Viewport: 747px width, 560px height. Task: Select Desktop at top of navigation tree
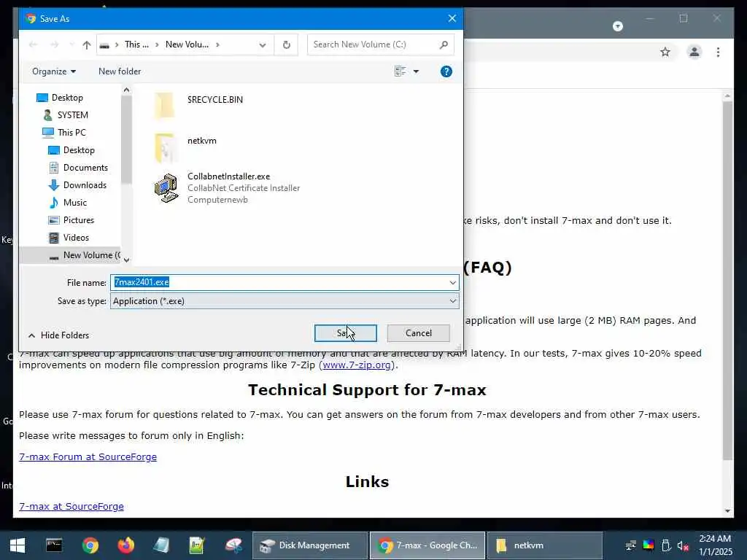coord(67,98)
